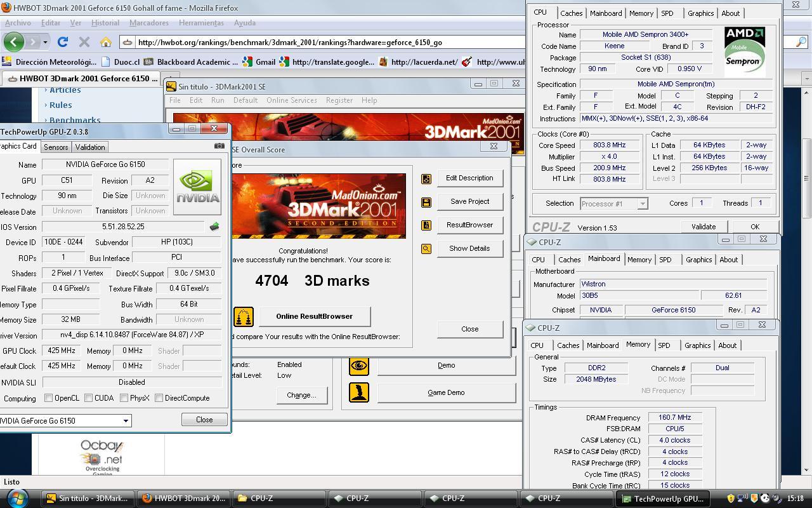Click the Demo button in 3DMark
This screenshot has width=812, height=508.
point(446,365)
